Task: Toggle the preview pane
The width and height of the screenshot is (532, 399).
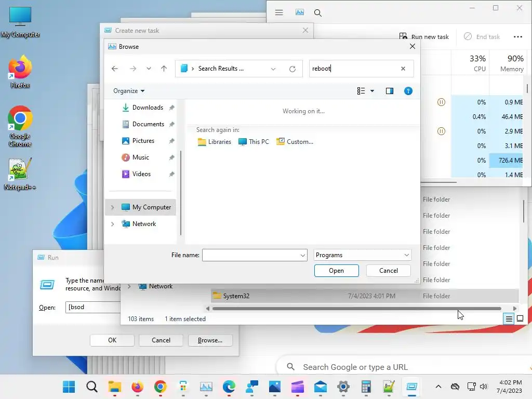Action: coord(390,91)
